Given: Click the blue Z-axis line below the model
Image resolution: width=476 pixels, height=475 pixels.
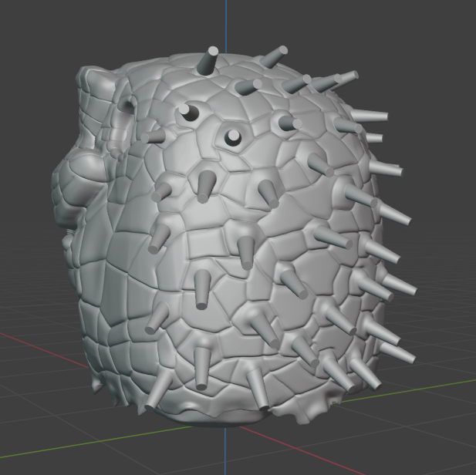Looking at the screenshot, I should (225, 451).
